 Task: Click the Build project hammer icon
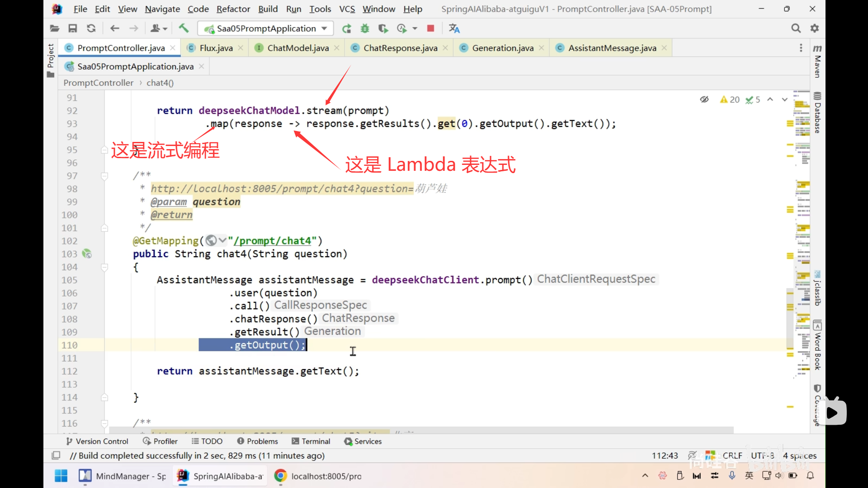184,28
